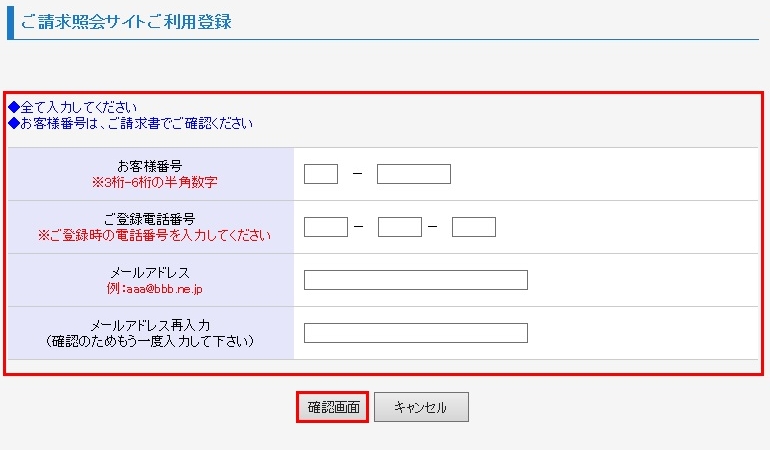
Task: Focus the 6-digit お客様番号 second box
Action: coord(413,174)
